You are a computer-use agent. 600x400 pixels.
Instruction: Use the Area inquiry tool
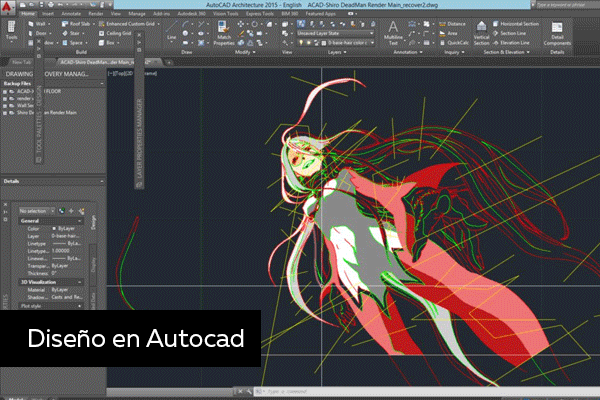(x=448, y=33)
